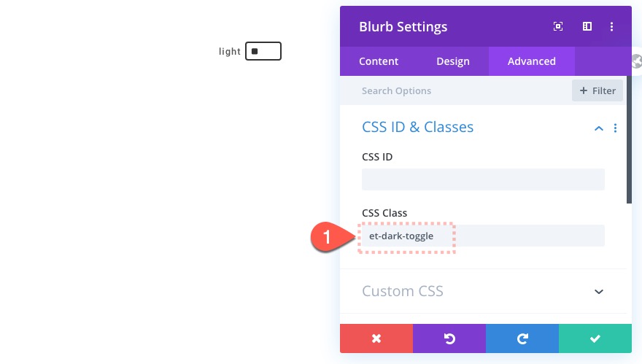Expand the Custom CSS section chevron
This screenshot has height=364, width=642.
pos(599,292)
